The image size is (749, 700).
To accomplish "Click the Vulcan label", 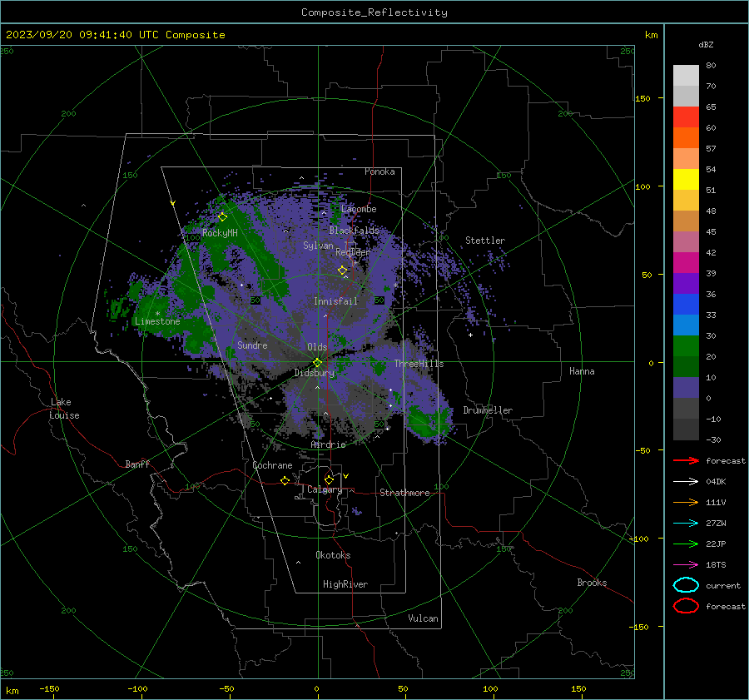I will click(423, 618).
